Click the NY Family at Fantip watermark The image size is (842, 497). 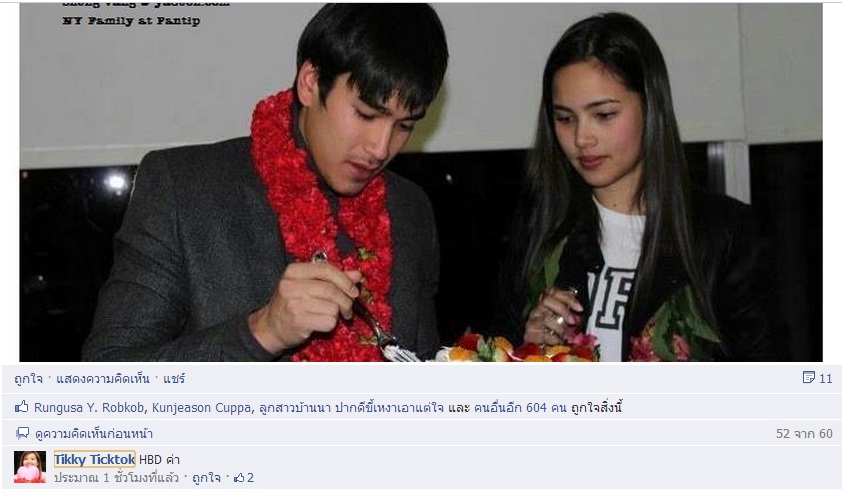pyautogui.click(x=131, y=21)
